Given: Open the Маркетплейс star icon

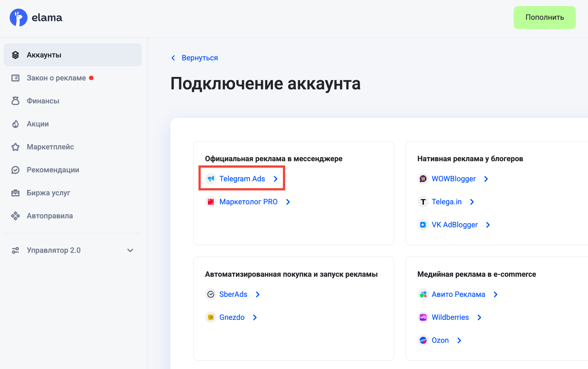Looking at the screenshot, I should click(15, 147).
